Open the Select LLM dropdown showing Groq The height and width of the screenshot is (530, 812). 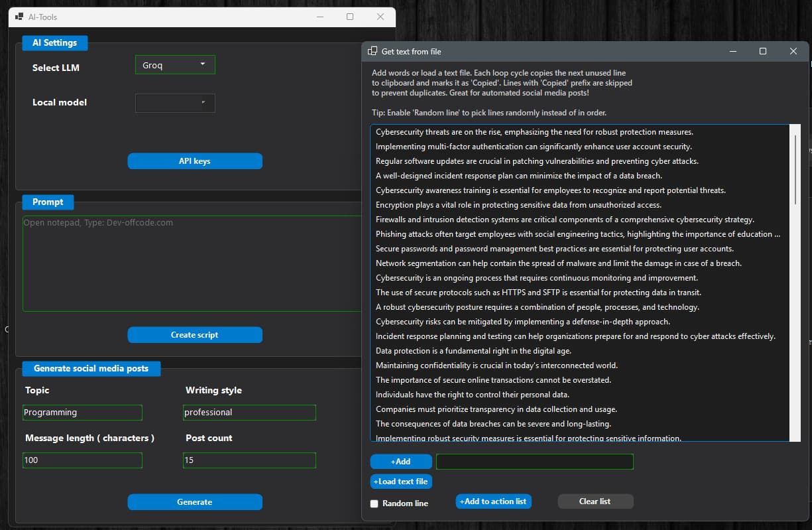[x=174, y=65]
